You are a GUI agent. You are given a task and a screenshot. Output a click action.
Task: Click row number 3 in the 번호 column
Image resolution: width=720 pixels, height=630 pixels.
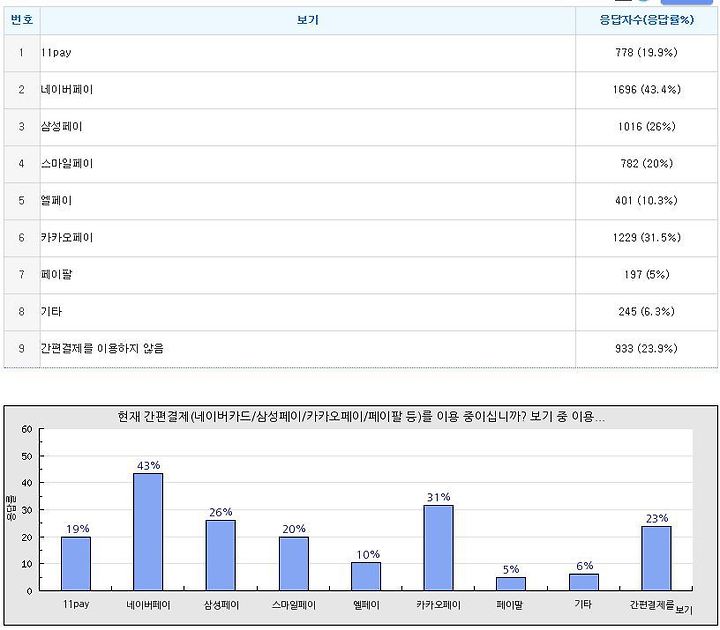[x=22, y=127]
